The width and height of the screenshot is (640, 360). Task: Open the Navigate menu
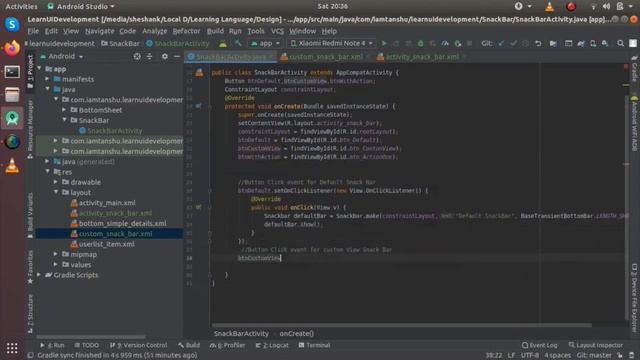pos(100,31)
